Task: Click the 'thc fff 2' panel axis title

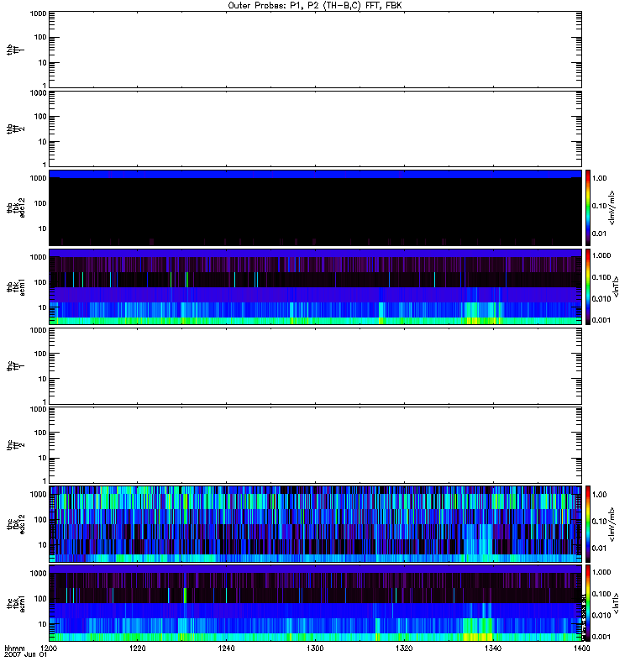Action: coord(15,445)
